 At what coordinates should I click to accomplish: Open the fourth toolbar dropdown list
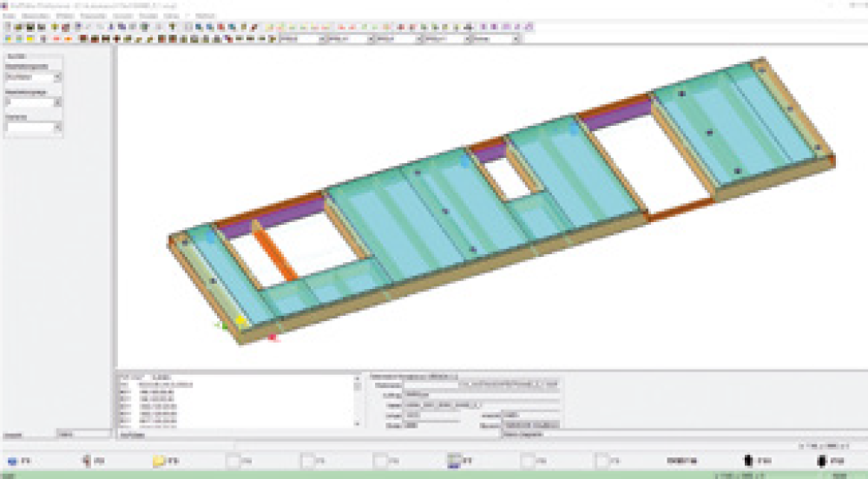coord(467,39)
